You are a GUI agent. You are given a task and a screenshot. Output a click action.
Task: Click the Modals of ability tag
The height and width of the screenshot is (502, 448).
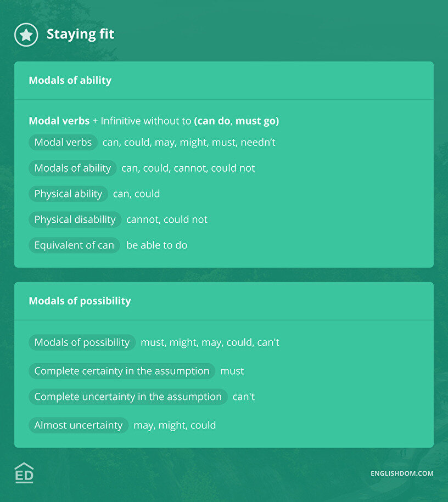point(72,168)
